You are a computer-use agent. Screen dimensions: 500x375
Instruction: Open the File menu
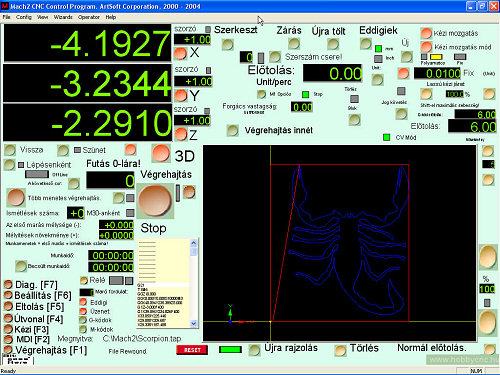tap(6, 17)
